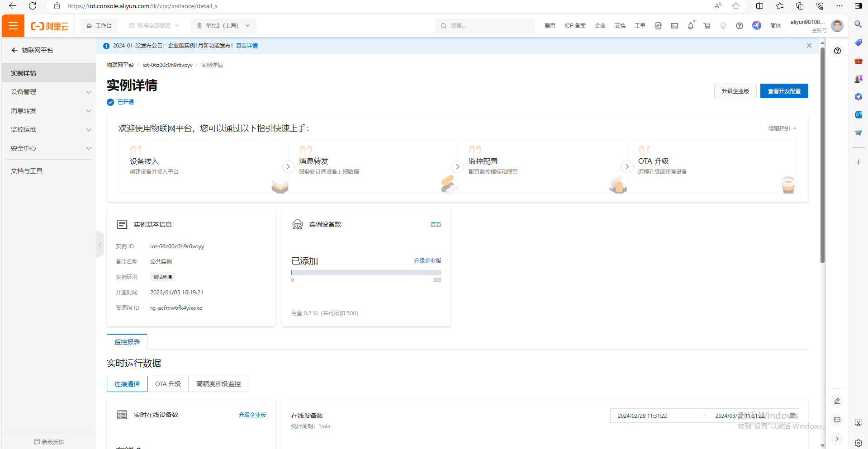Close the blue announcement banner

(x=809, y=46)
